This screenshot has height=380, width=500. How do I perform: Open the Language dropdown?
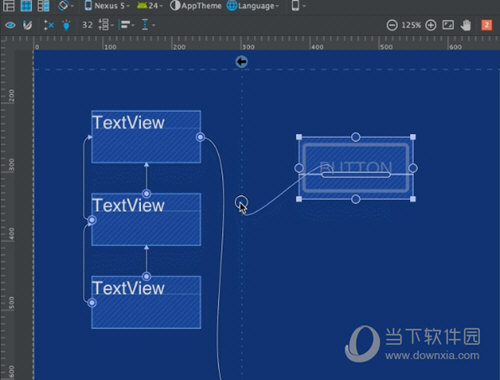(253, 5)
